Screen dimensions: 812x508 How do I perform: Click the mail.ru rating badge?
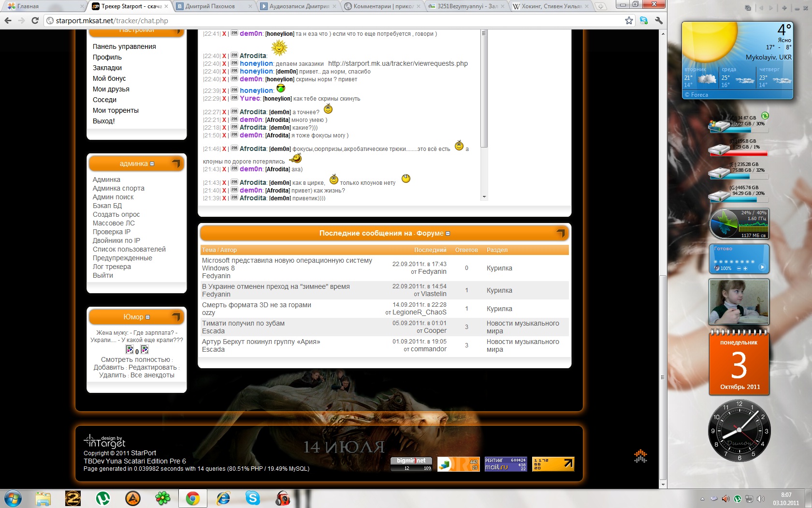[x=506, y=464]
